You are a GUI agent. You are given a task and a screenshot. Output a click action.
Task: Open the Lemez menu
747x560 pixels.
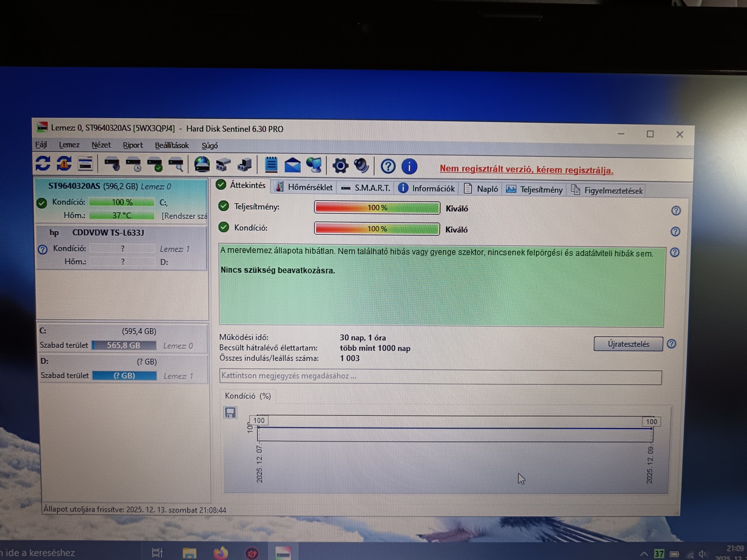pyautogui.click(x=69, y=145)
